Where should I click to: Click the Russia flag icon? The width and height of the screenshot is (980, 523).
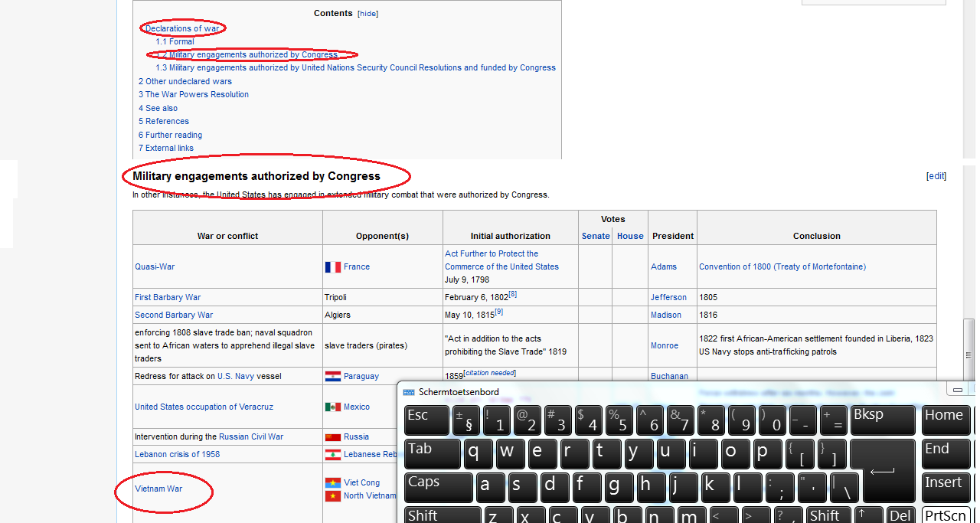(332, 437)
